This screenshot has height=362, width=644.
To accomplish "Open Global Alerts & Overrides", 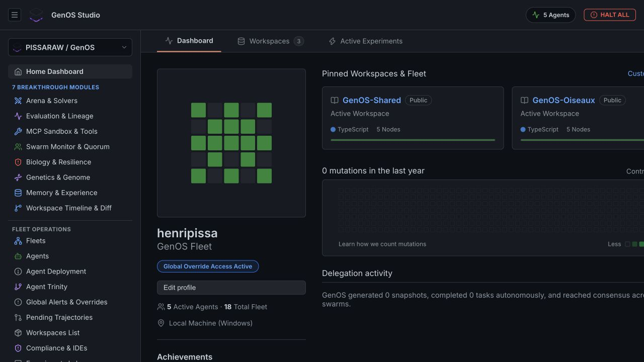I will click(70, 302).
